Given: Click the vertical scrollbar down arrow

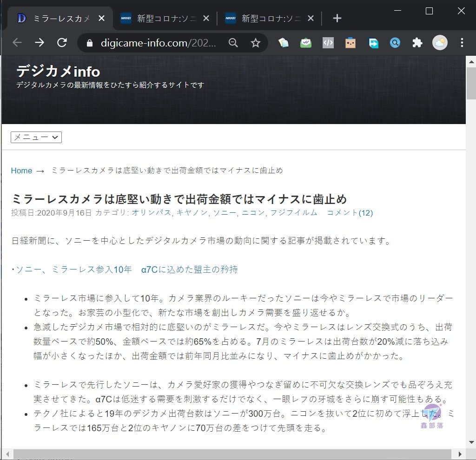Looking at the screenshot, I should pos(471,442).
